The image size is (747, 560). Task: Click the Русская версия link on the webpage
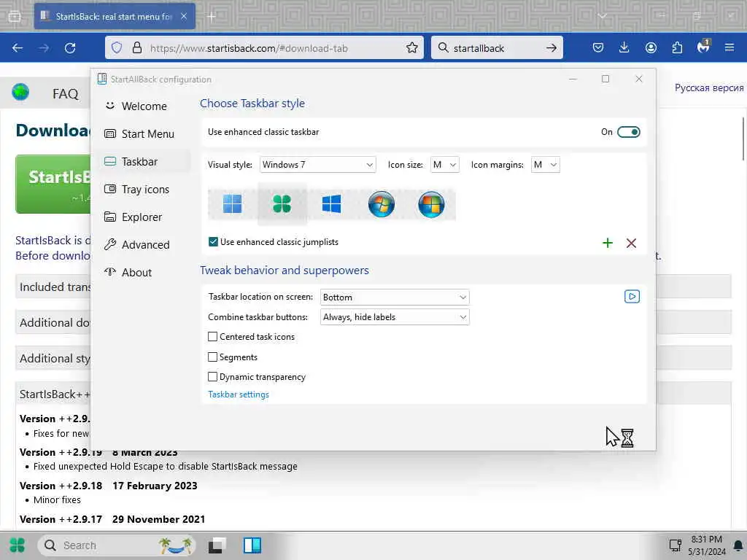pos(709,87)
